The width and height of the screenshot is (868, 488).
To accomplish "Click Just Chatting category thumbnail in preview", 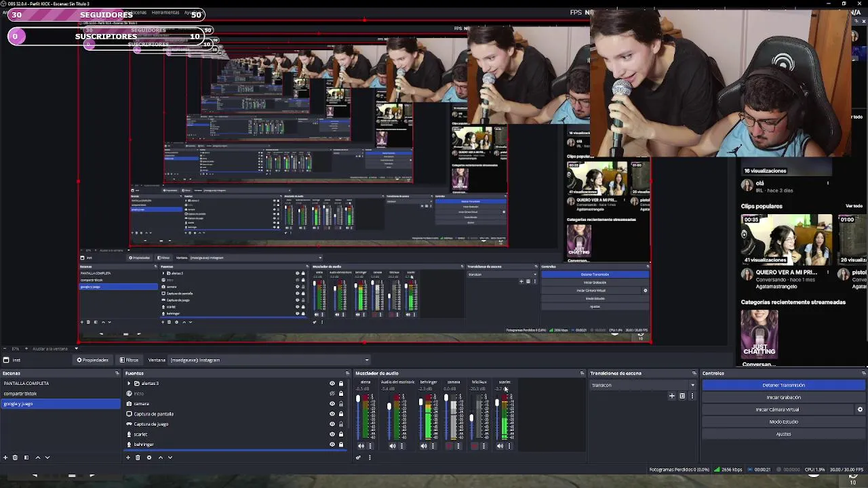I will 759,333.
